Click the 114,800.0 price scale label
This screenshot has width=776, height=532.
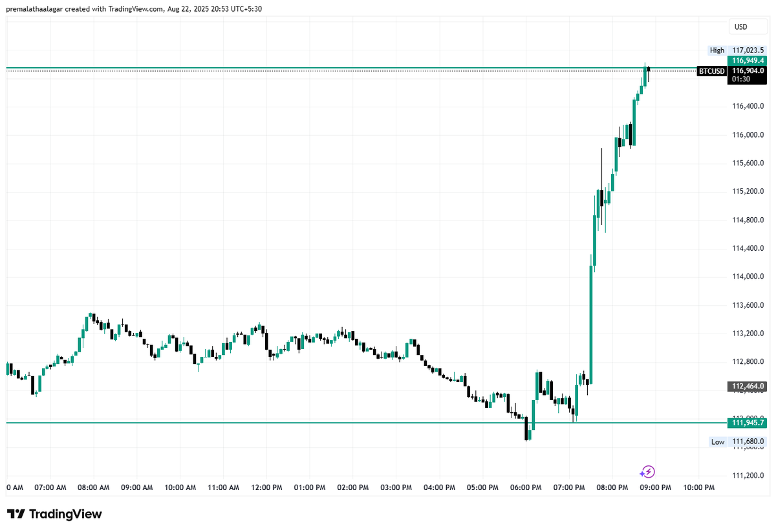pyautogui.click(x=748, y=220)
